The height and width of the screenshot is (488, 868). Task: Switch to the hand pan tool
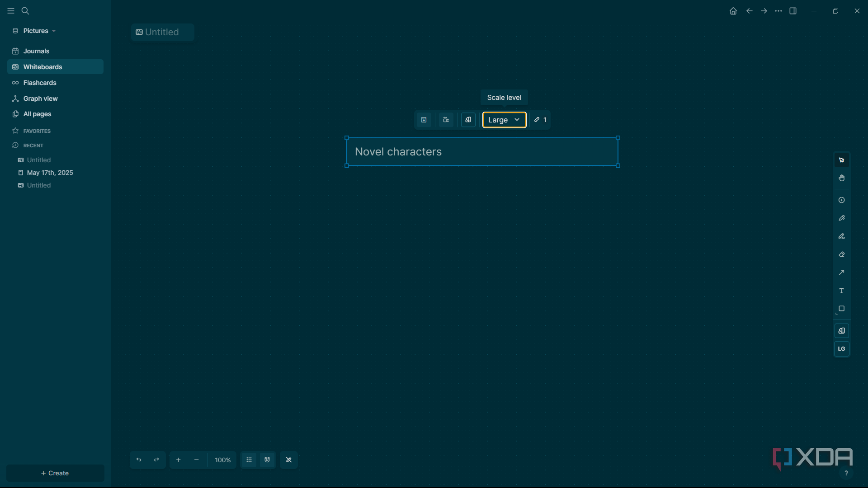click(841, 178)
